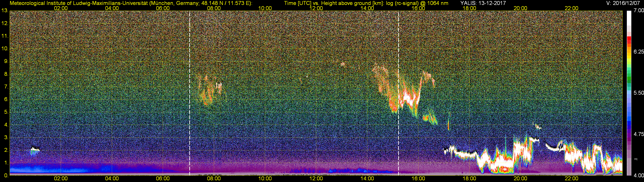Click the colorbar value 5.50

[x=638, y=93]
